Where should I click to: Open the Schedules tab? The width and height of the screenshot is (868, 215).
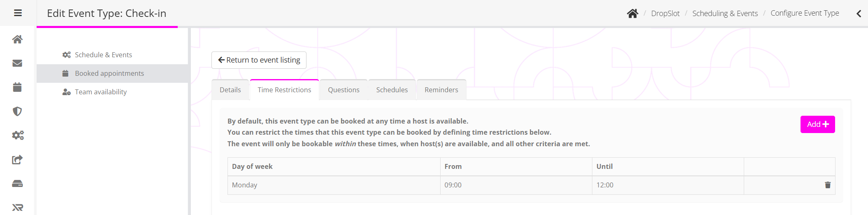click(392, 90)
